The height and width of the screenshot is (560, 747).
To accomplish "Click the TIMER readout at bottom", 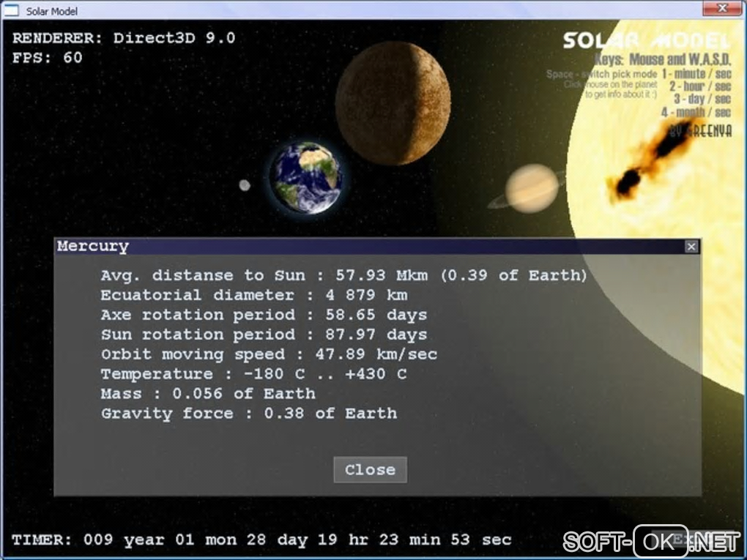I will [261, 540].
